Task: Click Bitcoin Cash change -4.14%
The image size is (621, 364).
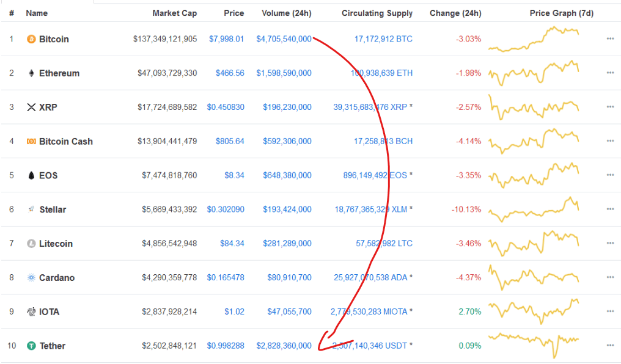Action: [x=469, y=141]
